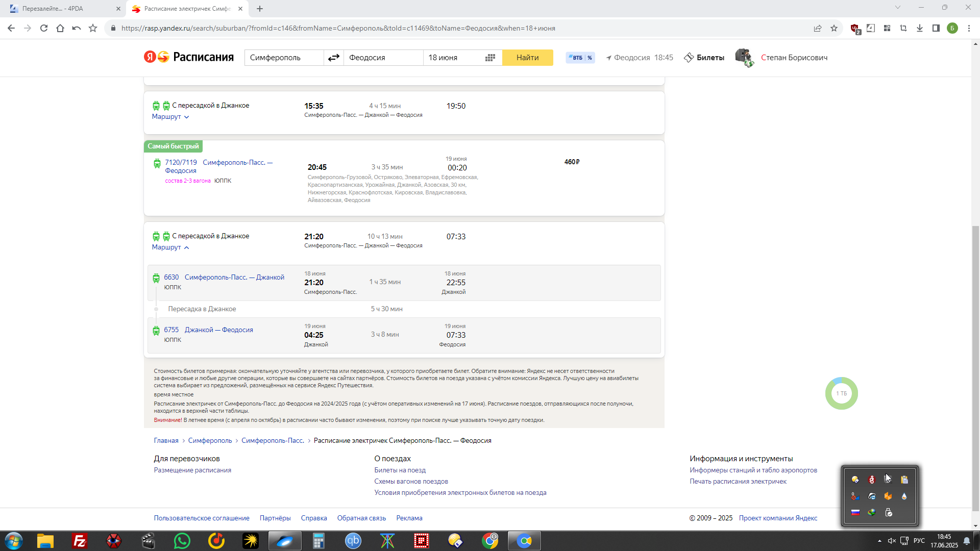The width and height of the screenshot is (980, 551).
Task: Open the Билеты ticket section
Action: coord(704,58)
